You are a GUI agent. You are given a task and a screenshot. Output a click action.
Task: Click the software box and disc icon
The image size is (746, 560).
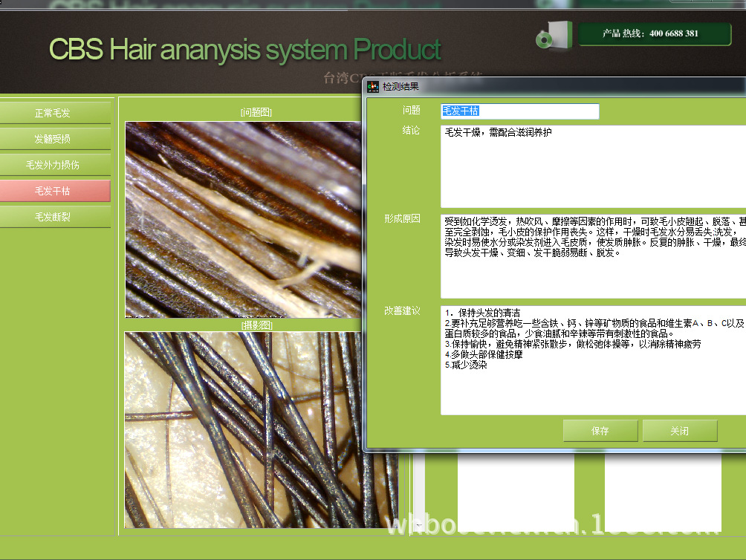coord(554,35)
